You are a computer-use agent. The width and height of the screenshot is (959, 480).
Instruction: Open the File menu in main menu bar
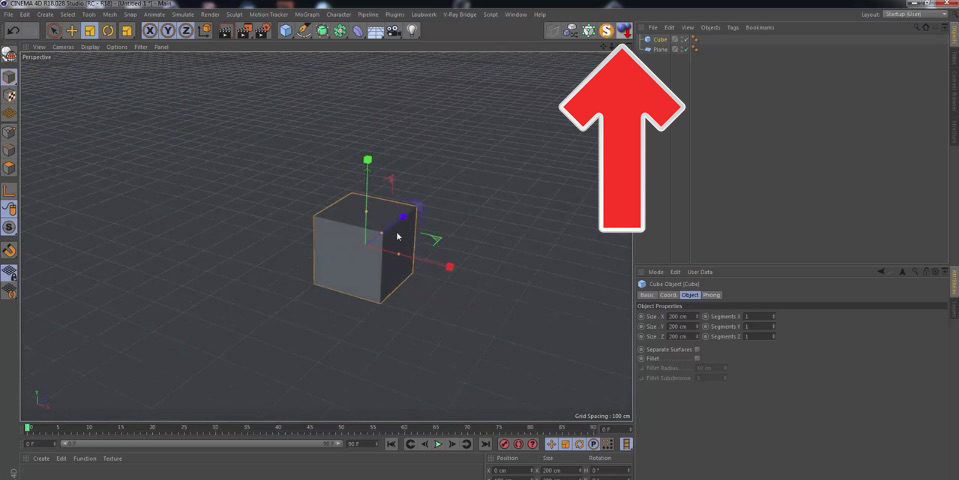tap(9, 15)
